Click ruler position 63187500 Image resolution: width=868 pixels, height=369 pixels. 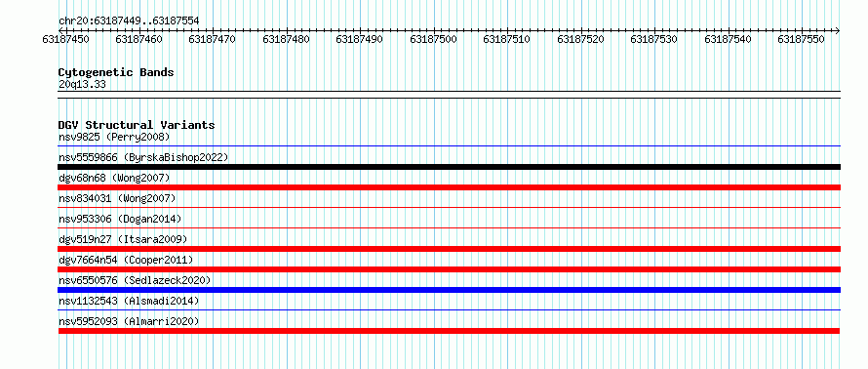coord(433,39)
